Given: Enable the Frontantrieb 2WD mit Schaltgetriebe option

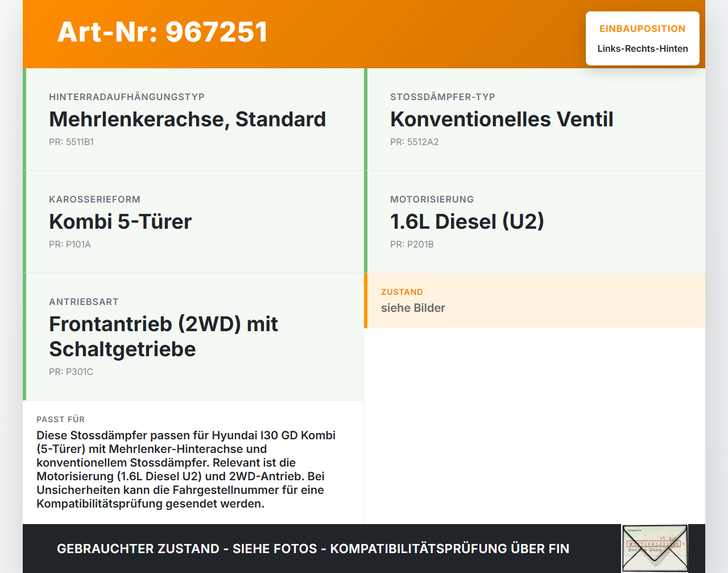Looking at the screenshot, I should click(164, 336).
